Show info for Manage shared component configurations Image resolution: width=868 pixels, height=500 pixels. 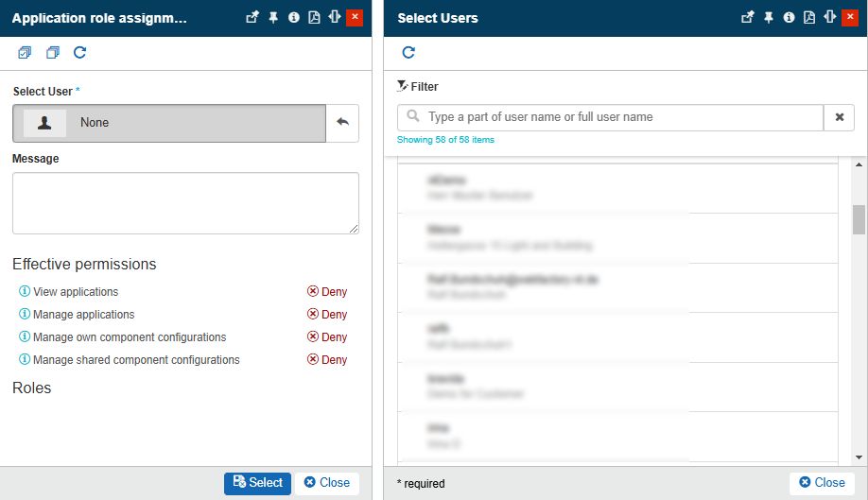(25, 360)
